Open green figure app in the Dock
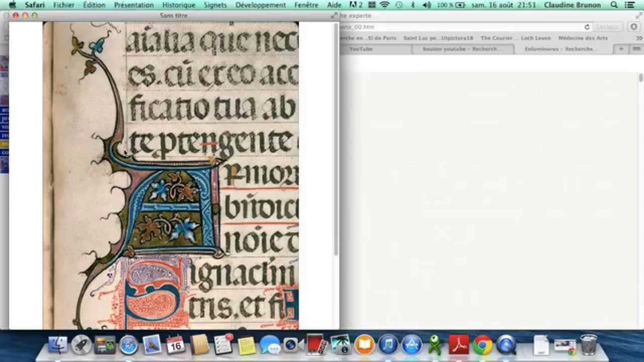 pos(435,345)
